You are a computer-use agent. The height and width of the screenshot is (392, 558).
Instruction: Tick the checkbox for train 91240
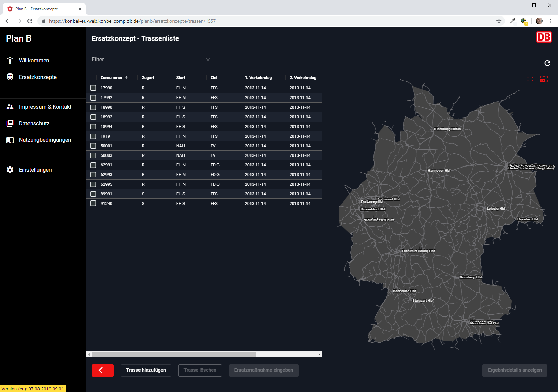click(93, 204)
